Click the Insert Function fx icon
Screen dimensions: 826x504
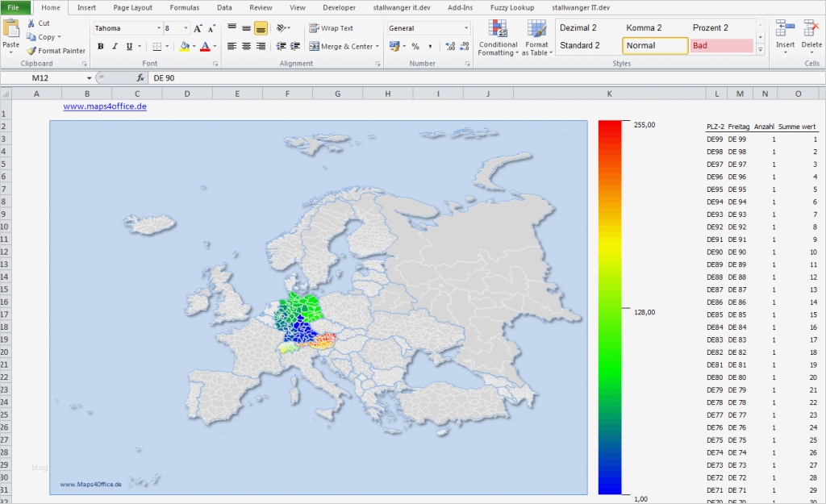click(140, 78)
